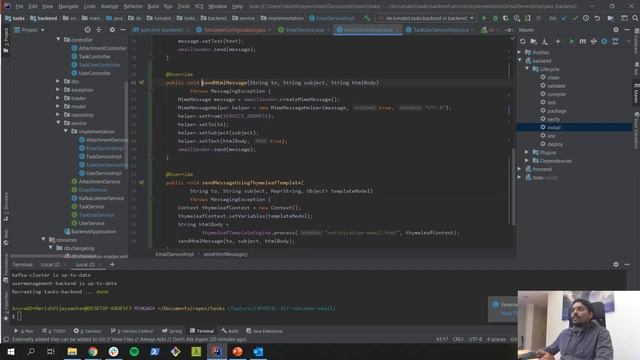
Task: Expand the repository folder
Action: [58, 115]
